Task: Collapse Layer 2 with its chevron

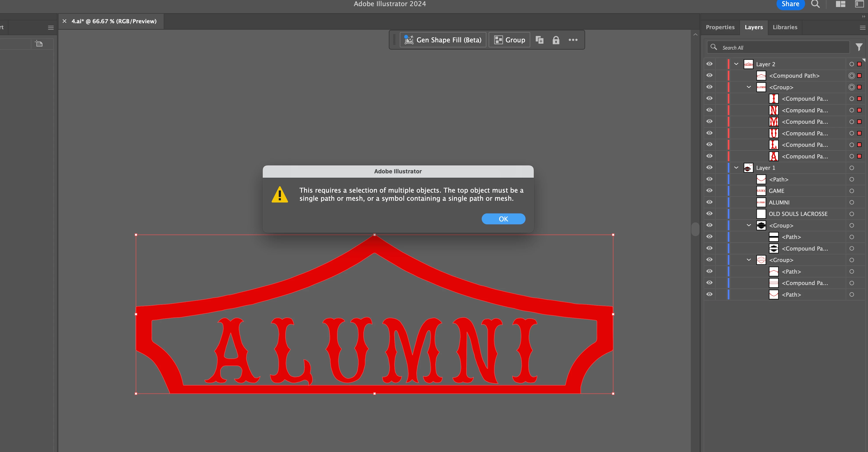Action: click(x=736, y=64)
